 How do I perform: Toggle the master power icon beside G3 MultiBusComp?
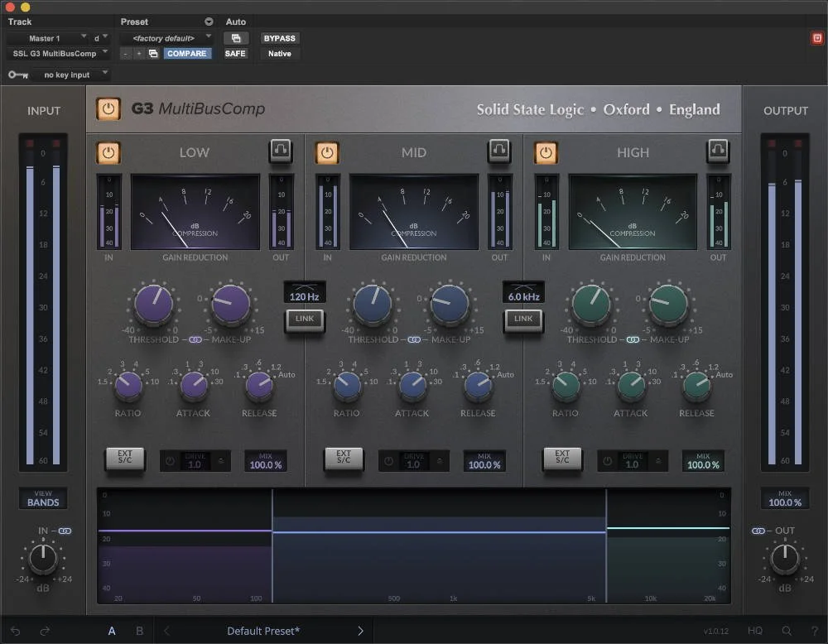(108, 108)
